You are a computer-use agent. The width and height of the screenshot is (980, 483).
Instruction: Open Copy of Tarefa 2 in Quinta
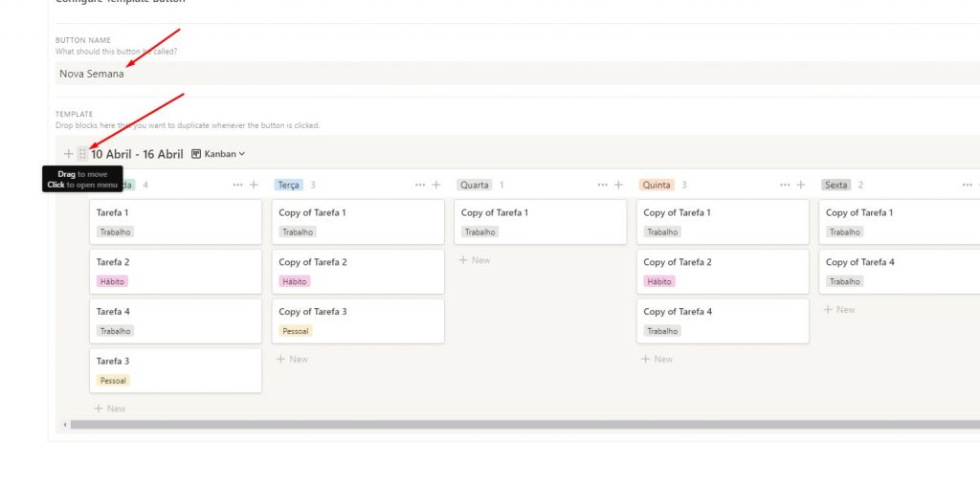pos(724,272)
